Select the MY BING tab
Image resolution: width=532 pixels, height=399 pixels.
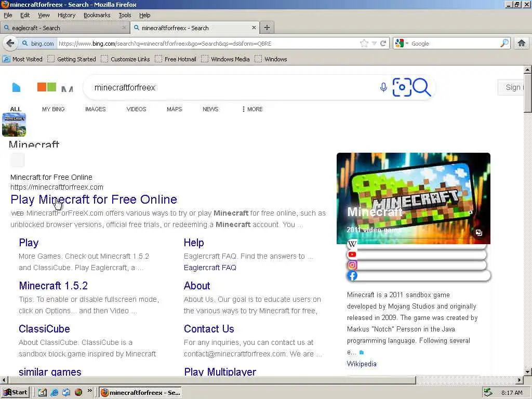54,109
